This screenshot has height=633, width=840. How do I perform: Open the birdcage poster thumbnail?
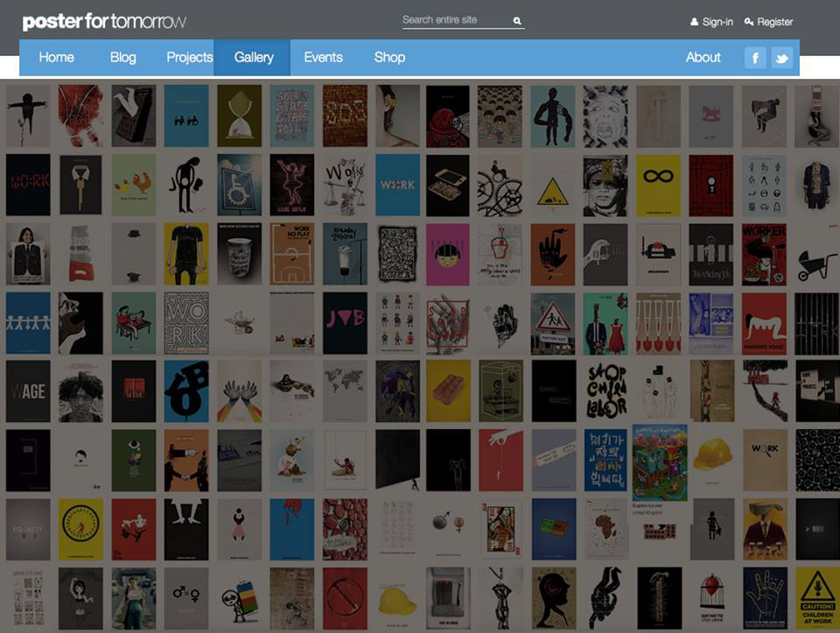710,598
